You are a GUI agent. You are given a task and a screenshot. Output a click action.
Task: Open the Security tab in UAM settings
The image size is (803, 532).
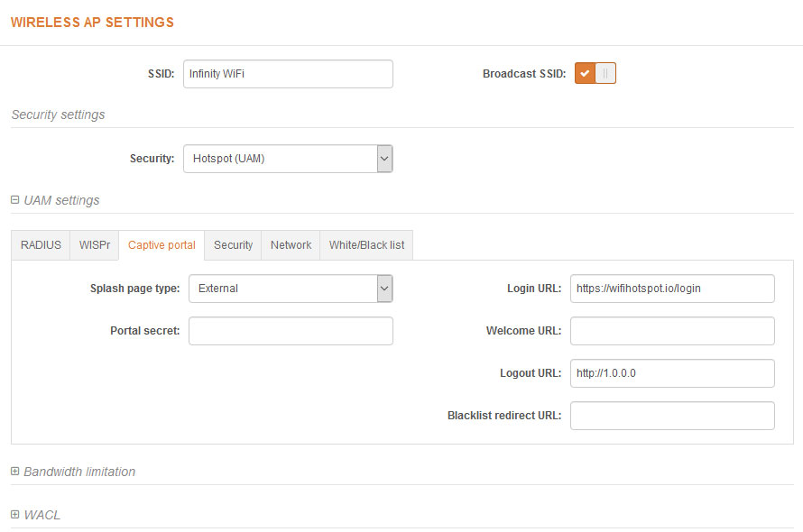pyautogui.click(x=233, y=245)
